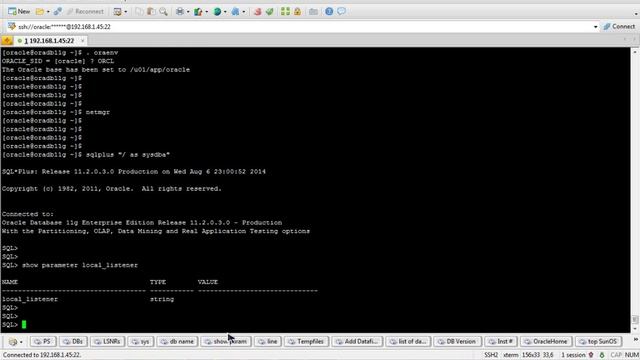Open the blue Help icon
The image size is (640, 360).
point(329,12)
